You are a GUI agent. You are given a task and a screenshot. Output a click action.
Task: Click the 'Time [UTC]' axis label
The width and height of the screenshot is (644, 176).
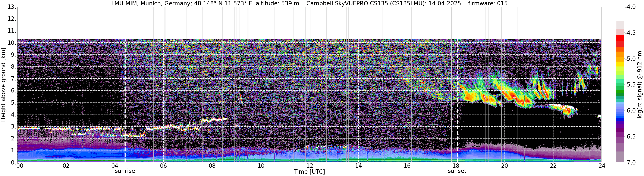(310, 172)
